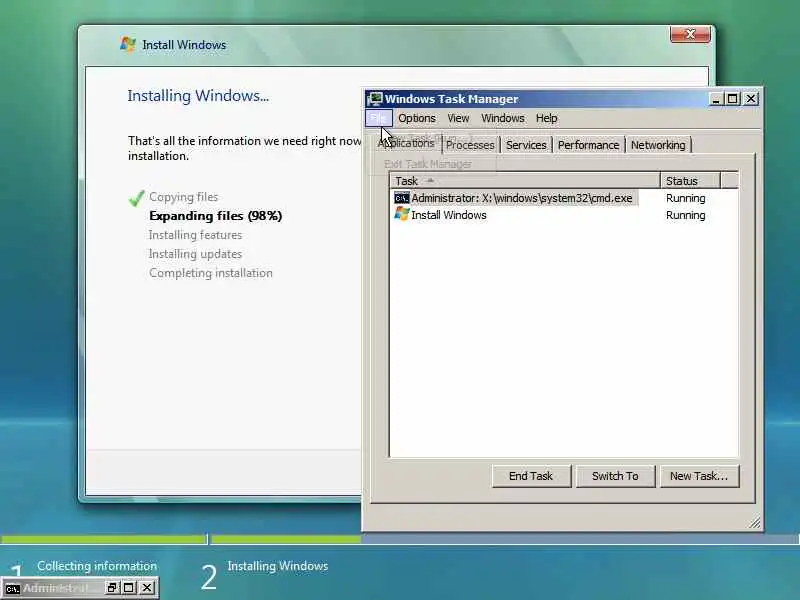The height and width of the screenshot is (600, 800).
Task: Click the Expanding files (98%) text
Action: coord(215,216)
